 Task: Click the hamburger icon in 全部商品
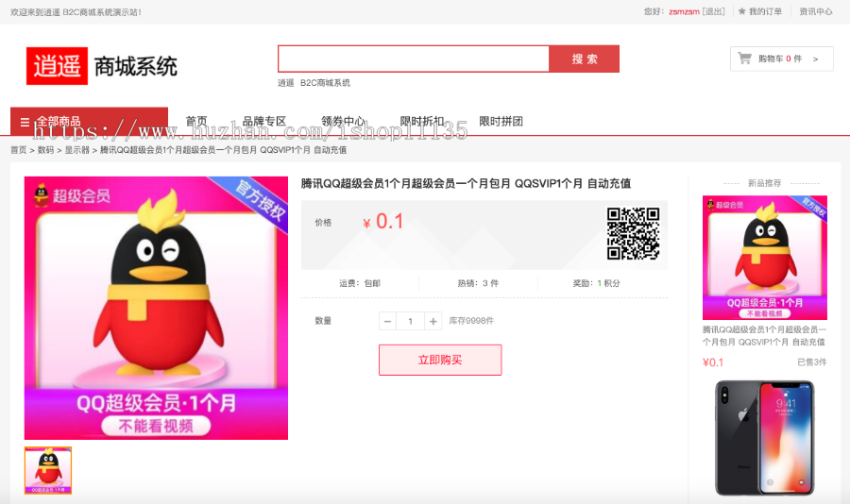pos(25,122)
